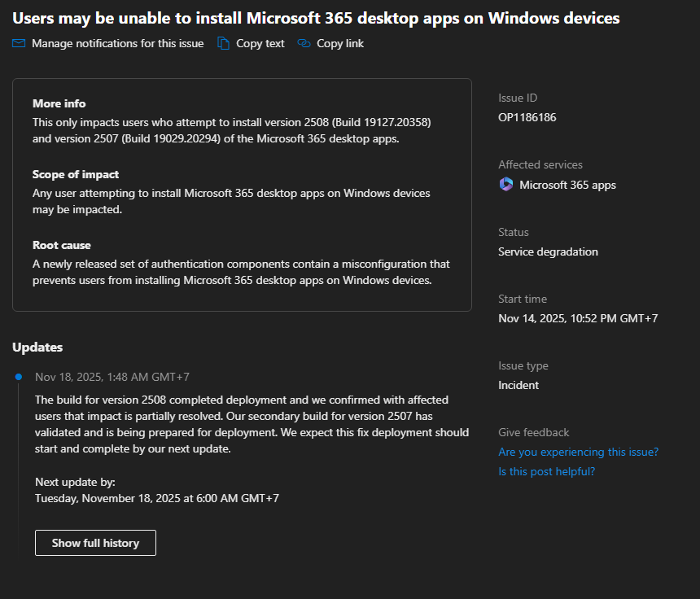
Task: Click the 'Next update by:' label
Action: [x=75, y=482]
